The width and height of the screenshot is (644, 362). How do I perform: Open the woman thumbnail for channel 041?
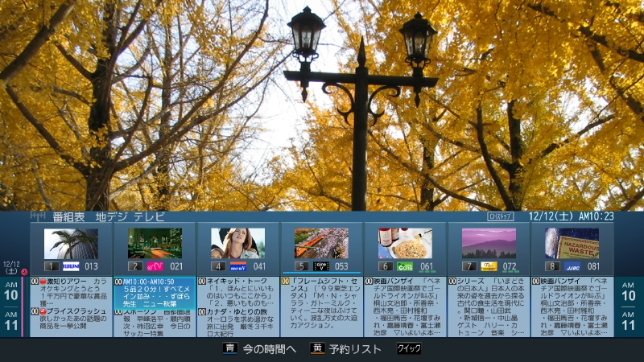[238, 244]
